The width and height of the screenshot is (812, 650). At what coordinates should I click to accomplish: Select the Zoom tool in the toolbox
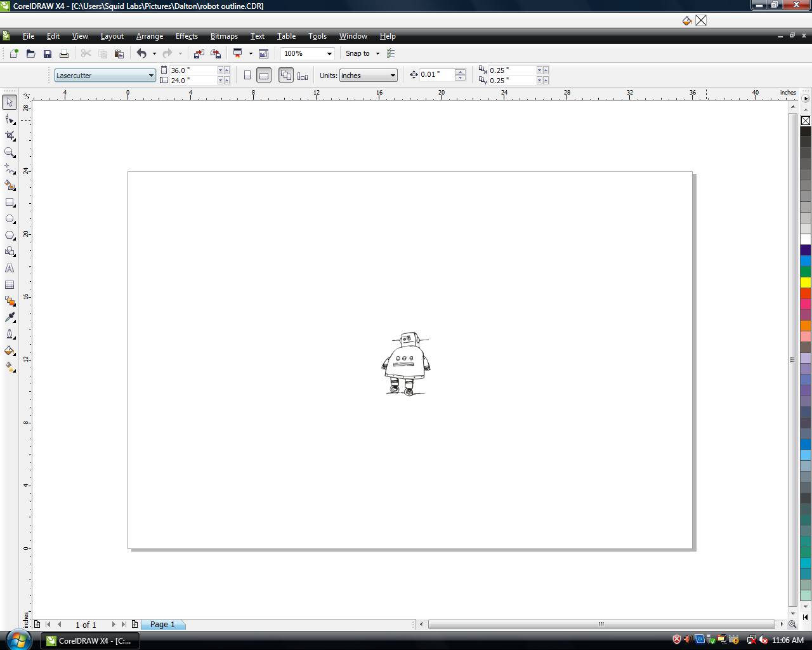pos(10,152)
